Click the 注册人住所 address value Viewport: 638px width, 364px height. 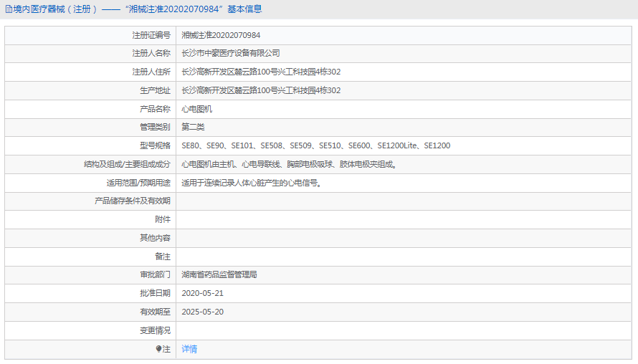[261, 72]
